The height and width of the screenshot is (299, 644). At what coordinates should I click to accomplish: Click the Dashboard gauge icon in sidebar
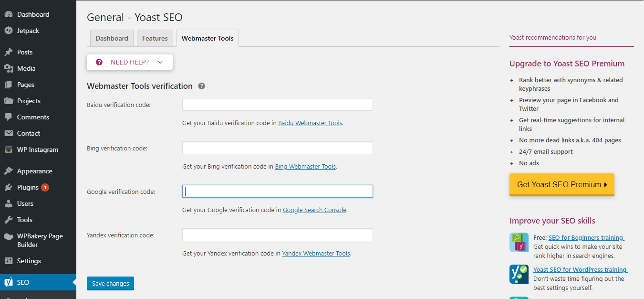point(9,14)
